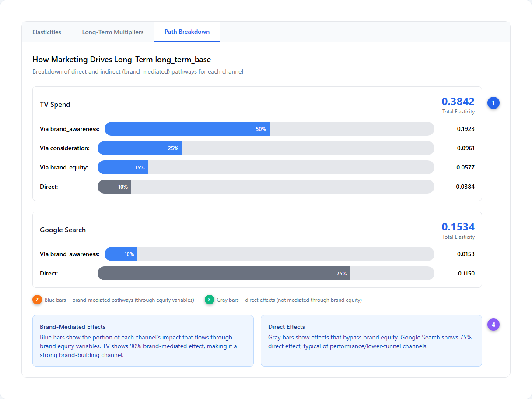This screenshot has height=399, width=532.
Task: Click the "Via consideration:" label
Action: click(65, 148)
